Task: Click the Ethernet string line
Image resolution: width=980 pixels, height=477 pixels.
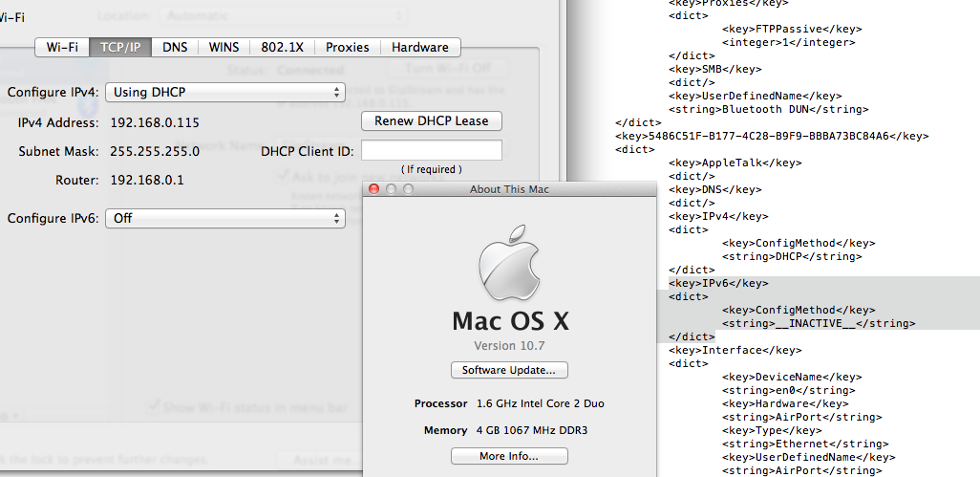Action: pyautogui.click(x=805, y=444)
